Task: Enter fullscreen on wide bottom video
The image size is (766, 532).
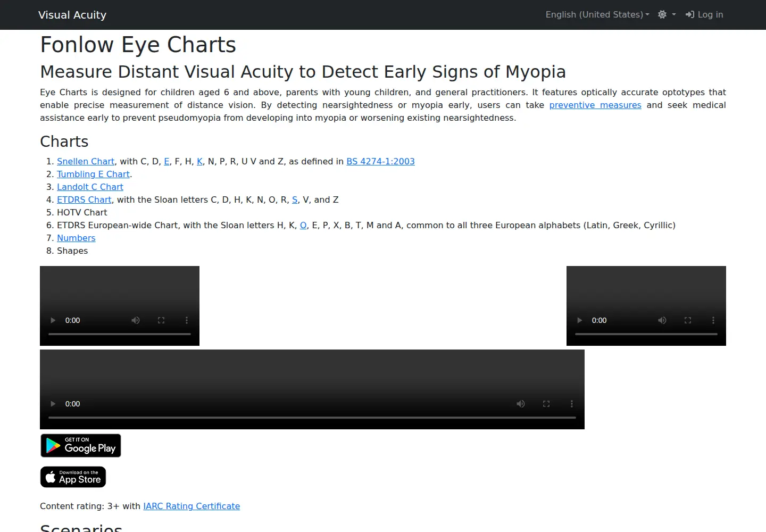Action: (x=546, y=404)
